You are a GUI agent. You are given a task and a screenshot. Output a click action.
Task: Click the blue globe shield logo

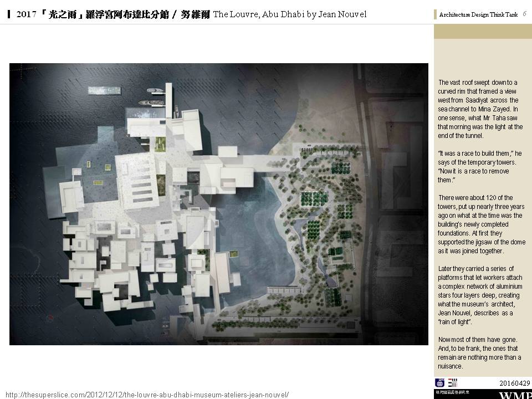[x=439, y=382]
